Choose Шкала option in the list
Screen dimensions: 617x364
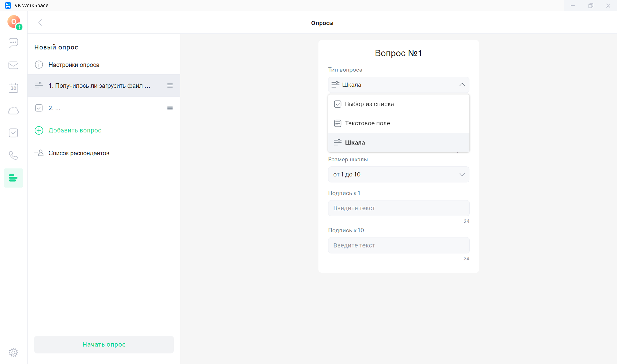tap(355, 142)
